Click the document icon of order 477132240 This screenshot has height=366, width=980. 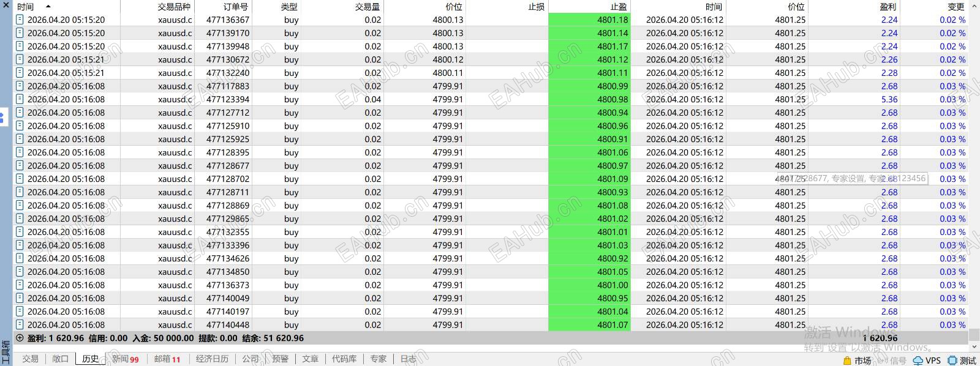tap(20, 73)
